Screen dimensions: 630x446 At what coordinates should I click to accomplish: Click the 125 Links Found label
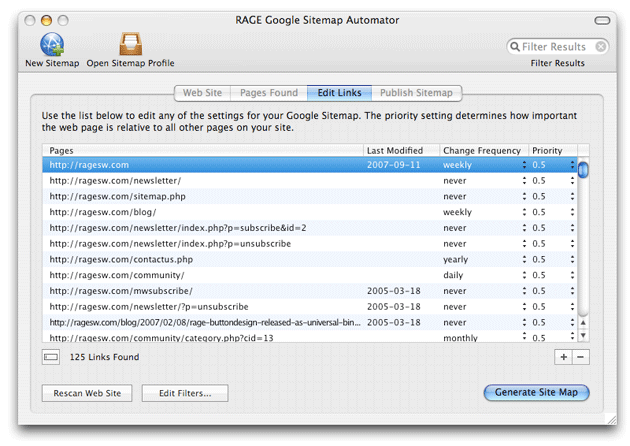coord(104,357)
